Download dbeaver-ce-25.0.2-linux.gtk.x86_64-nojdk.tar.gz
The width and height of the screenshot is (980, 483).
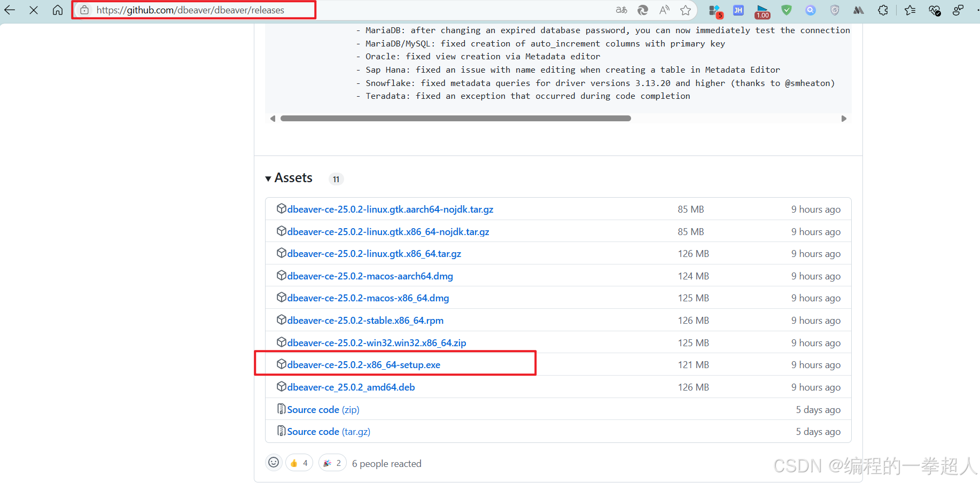(x=388, y=231)
